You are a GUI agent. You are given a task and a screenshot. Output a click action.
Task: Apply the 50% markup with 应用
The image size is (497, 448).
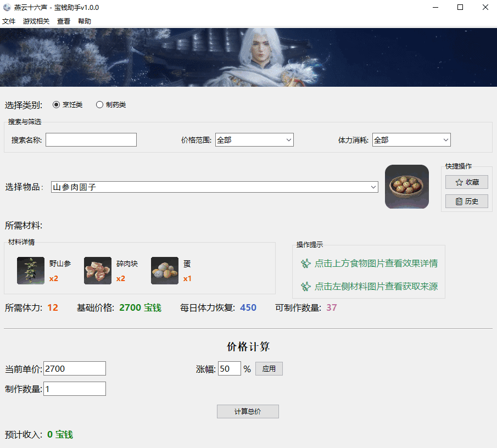269,368
